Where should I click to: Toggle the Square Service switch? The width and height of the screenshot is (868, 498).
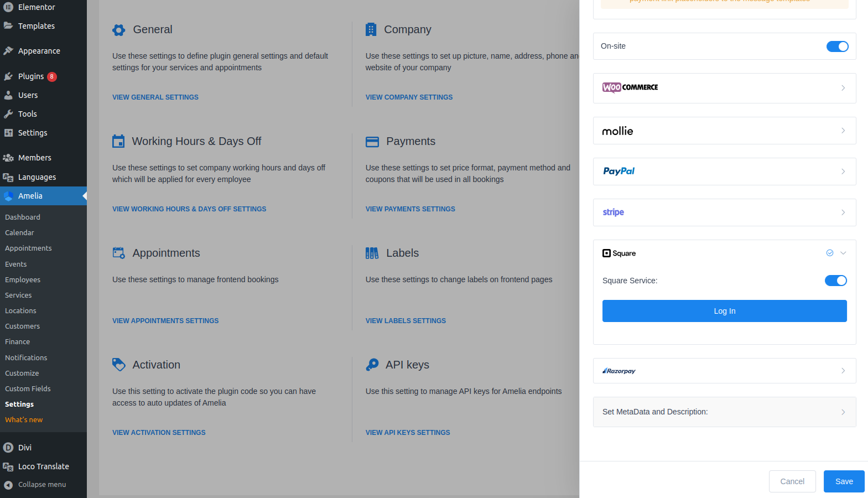836,281
